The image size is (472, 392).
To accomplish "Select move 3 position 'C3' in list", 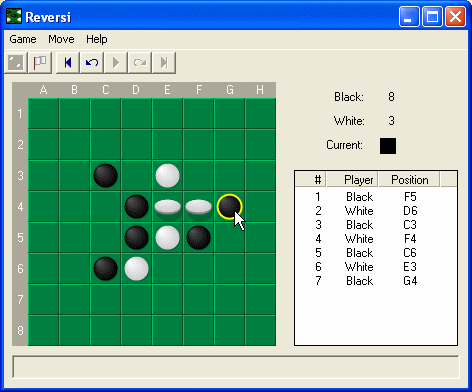I will pyautogui.click(x=410, y=225).
